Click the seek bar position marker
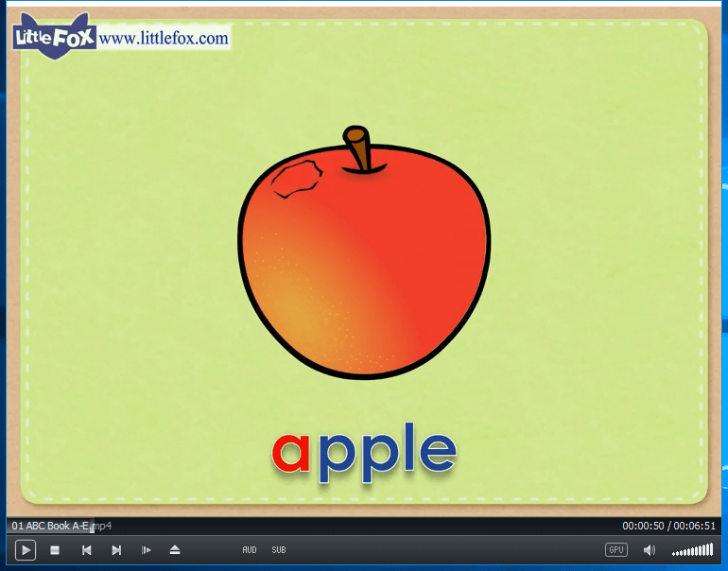This screenshot has height=571, width=728. click(x=92, y=527)
